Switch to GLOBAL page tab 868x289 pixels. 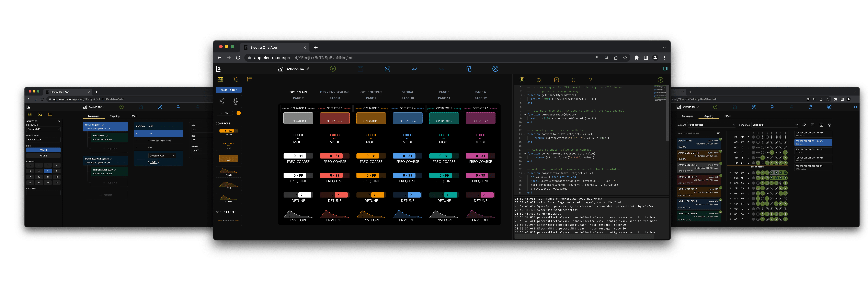[407, 92]
